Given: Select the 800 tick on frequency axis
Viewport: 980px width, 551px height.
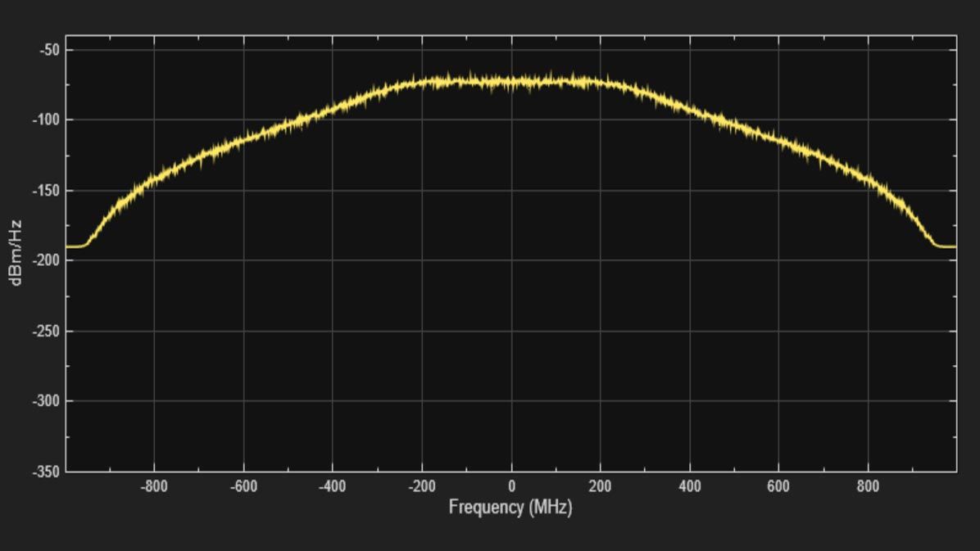Looking at the screenshot, I should [x=868, y=486].
